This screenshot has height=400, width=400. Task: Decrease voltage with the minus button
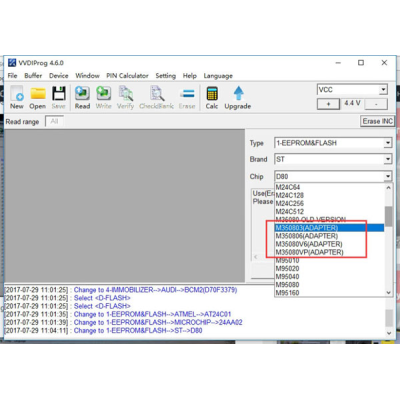[376, 104]
